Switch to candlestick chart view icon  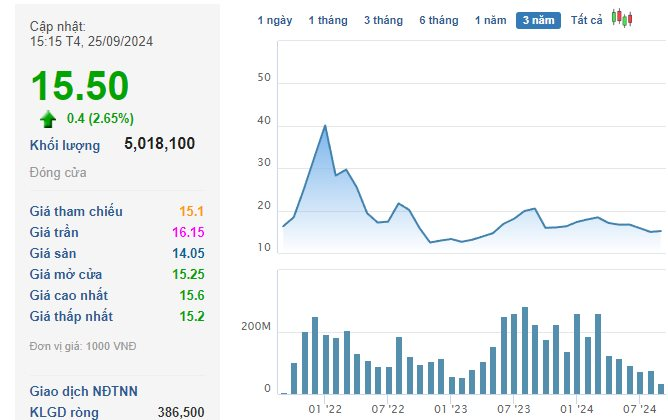point(622,19)
